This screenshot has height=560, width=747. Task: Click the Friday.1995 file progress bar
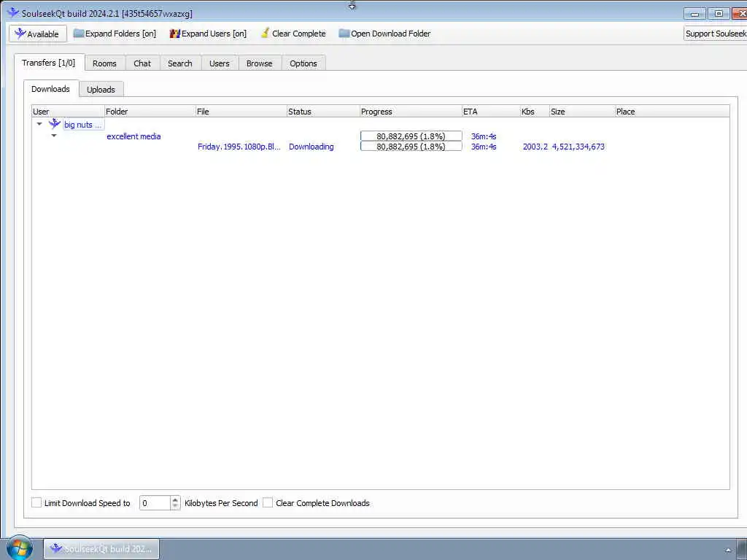click(411, 147)
